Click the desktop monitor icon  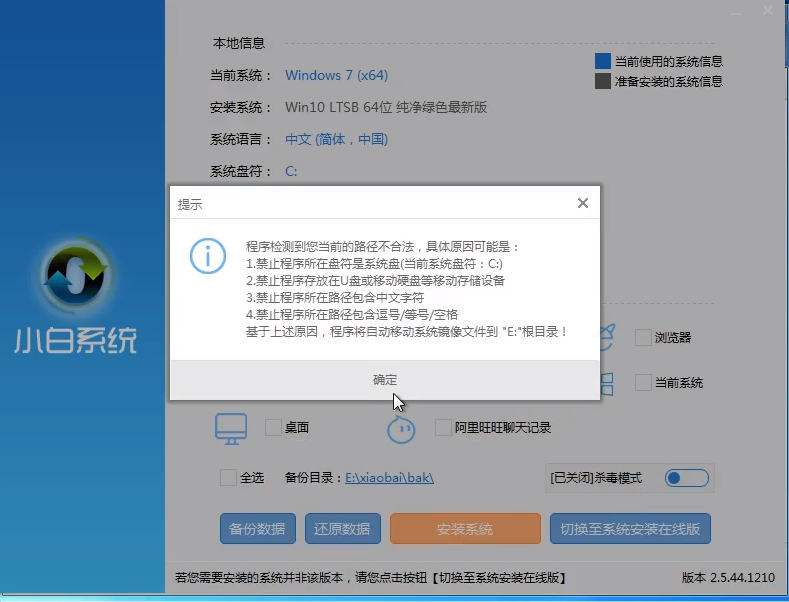pos(231,428)
